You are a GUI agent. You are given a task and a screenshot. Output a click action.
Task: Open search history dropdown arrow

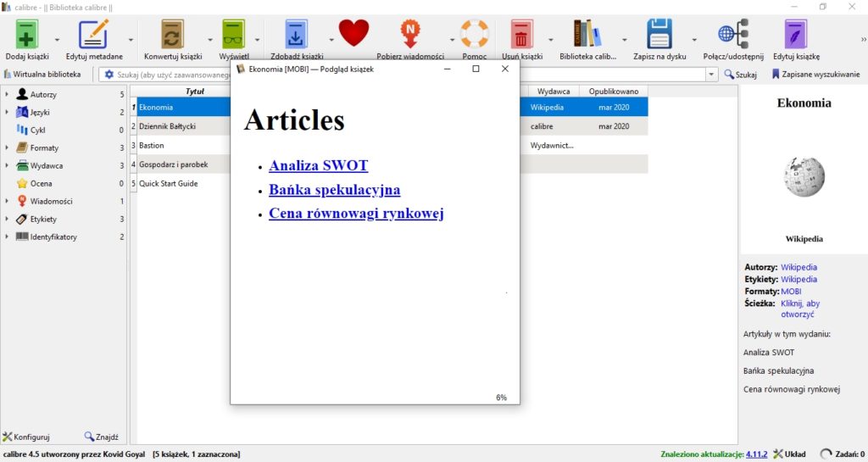711,74
